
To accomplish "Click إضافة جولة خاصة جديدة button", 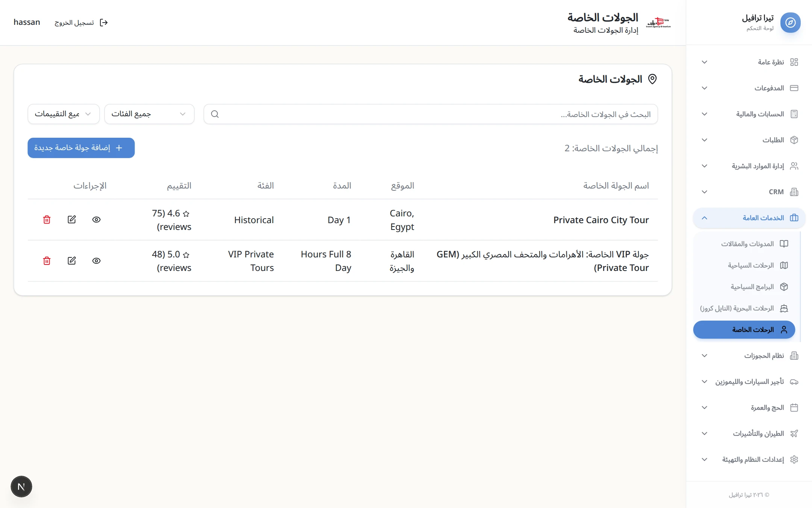I will click(81, 148).
